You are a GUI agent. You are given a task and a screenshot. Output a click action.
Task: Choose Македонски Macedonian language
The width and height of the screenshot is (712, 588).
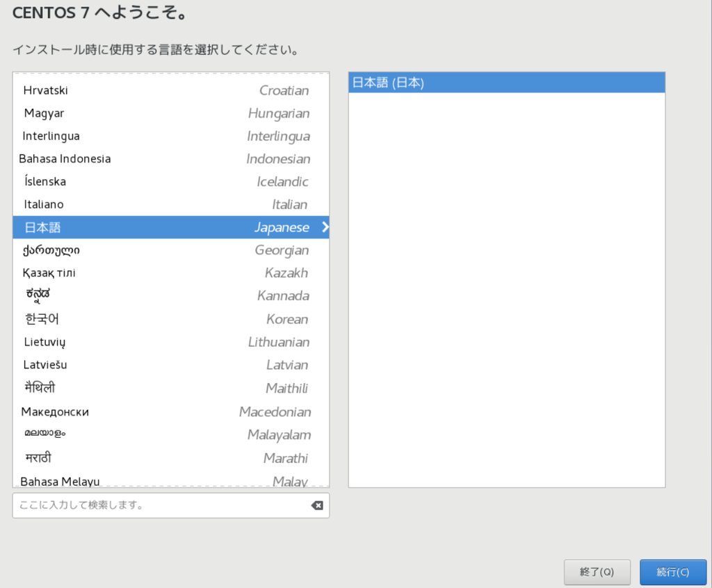(171, 412)
